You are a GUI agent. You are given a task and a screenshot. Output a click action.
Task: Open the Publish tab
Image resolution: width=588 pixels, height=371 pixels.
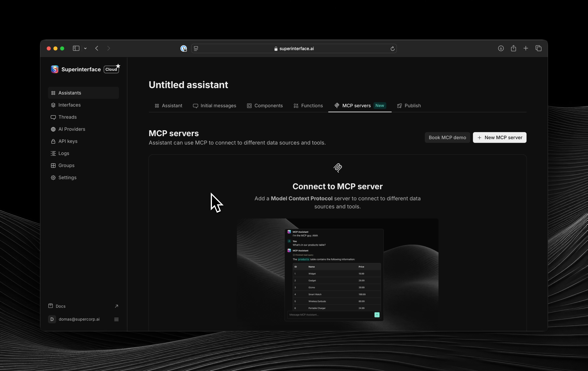click(412, 105)
